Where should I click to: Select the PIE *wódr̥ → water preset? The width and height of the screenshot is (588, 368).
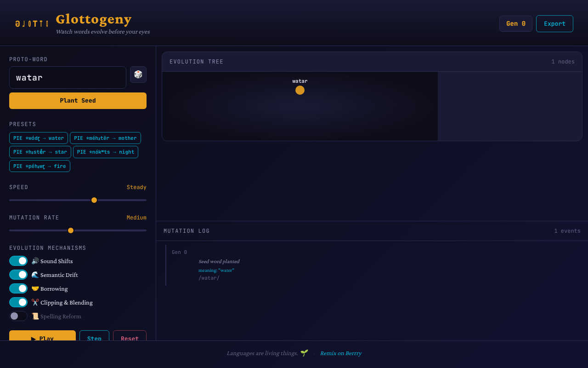[38, 138]
